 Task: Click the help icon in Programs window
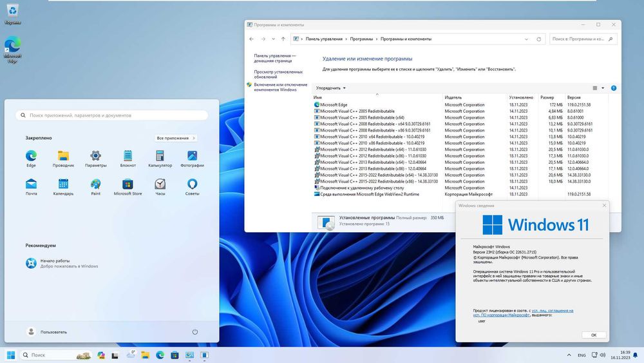pos(614,88)
